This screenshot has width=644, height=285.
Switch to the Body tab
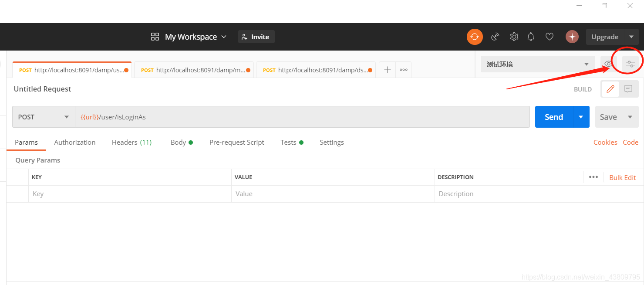coord(182,142)
